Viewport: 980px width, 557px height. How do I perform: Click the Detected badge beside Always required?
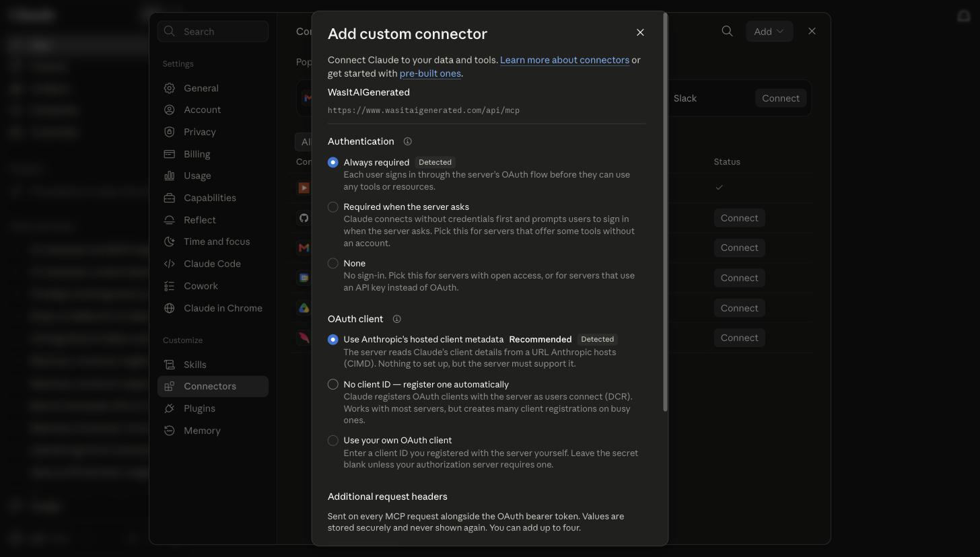(x=435, y=162)
